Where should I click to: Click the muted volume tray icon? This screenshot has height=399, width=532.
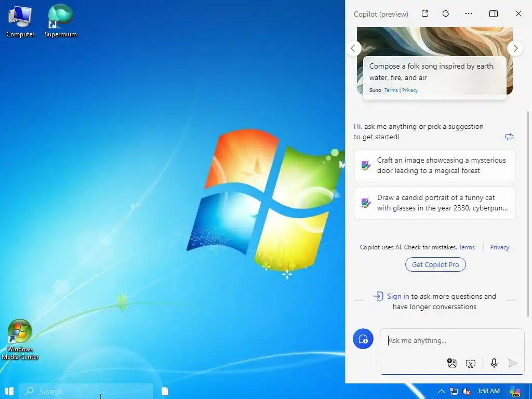coord(467,392)
